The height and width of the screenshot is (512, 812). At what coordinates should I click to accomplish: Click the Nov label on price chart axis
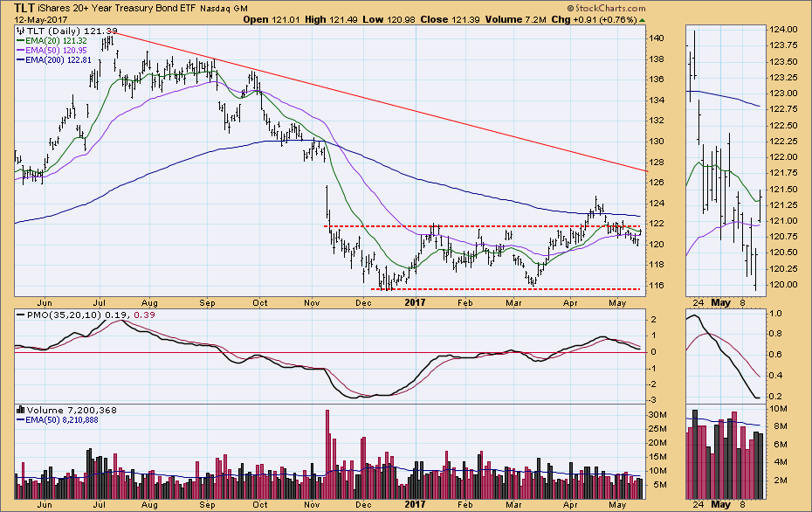[312, 302]
